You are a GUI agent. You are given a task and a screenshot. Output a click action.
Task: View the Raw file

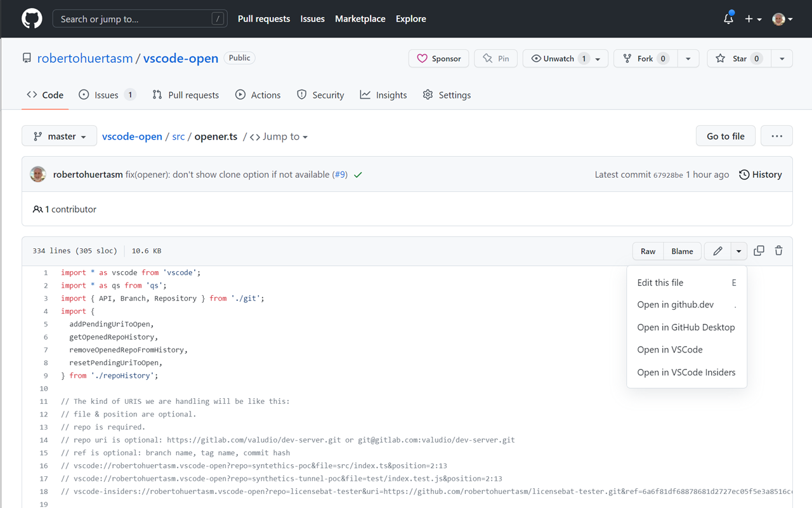coord(648,251)
